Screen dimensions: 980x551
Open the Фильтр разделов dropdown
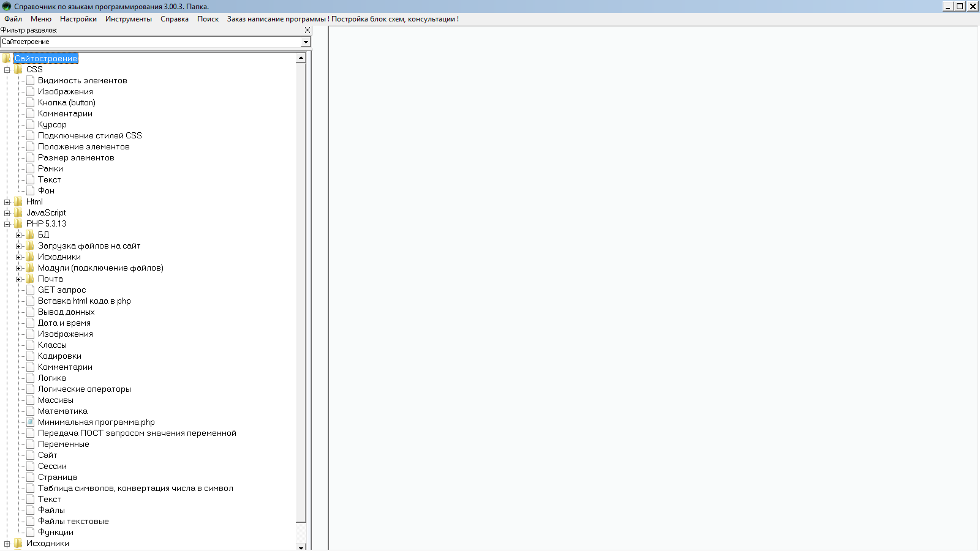click(306, 42)
